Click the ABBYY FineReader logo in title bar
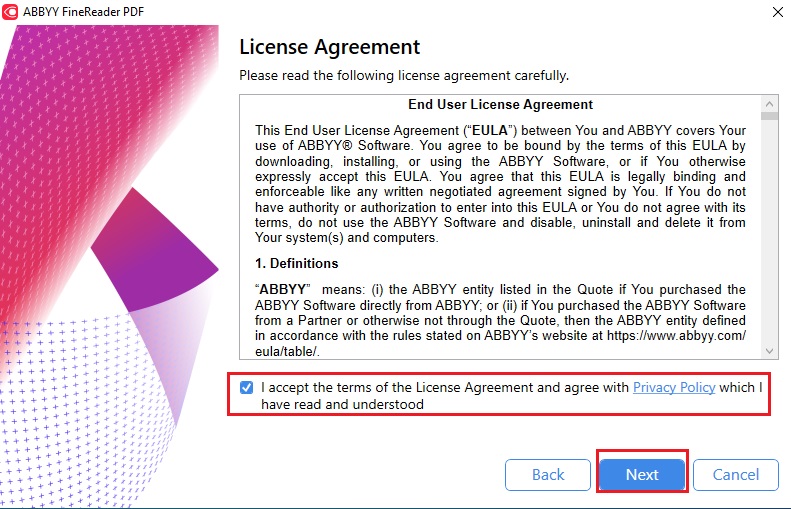The width and height of the screenshot is (791, 509). pos(10,12)
